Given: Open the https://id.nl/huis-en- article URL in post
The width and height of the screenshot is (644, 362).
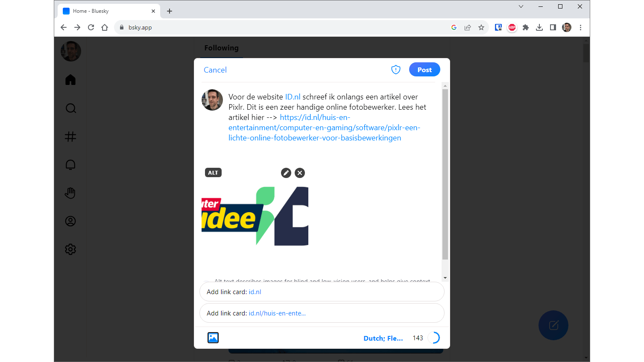Looking at the screenshot, I should [x=325, y=128].
